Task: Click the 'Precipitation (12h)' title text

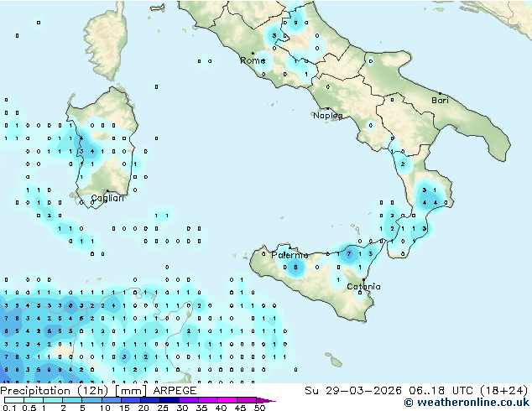Action: 55,391
